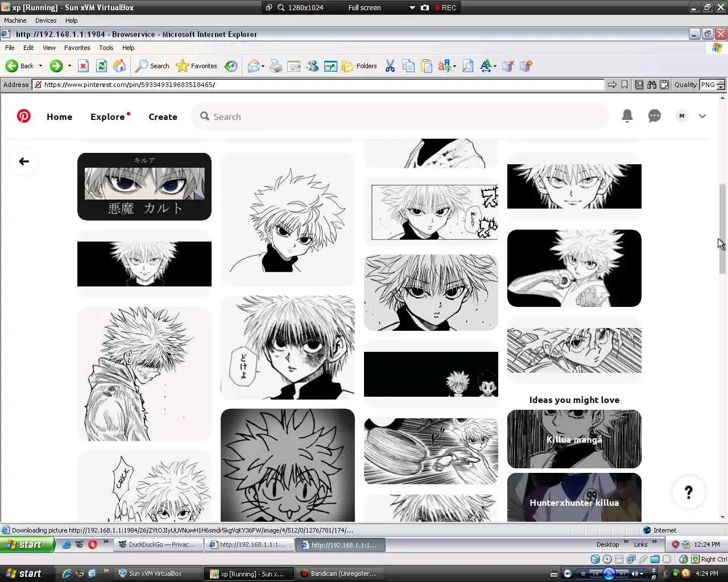This screenshot has width=728, height=582.
Task: Open the Print Preview icon
Action: tap(468, 66)
